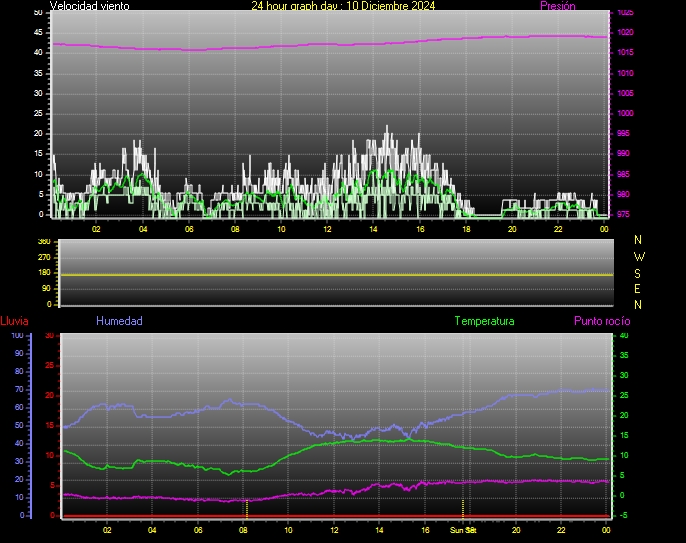Click the "18" hour label under wind speed graph
686x543 pixels.
coord(466,229)
